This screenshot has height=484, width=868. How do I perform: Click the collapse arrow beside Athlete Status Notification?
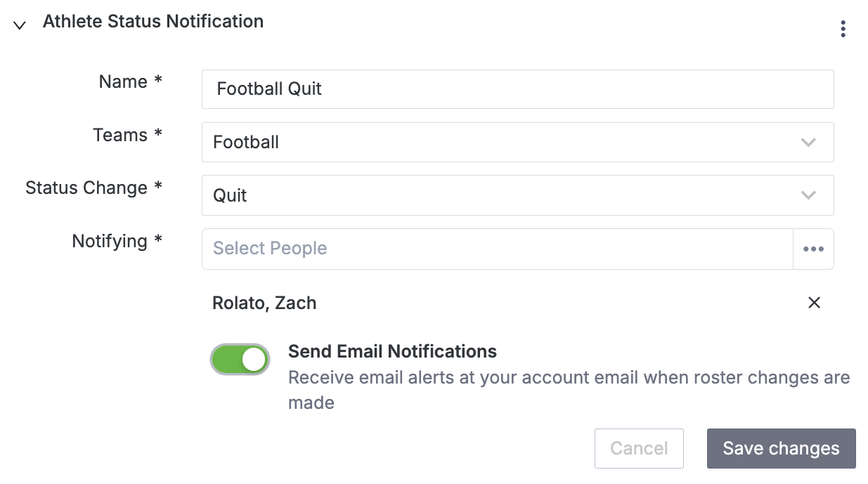point(19,25)
